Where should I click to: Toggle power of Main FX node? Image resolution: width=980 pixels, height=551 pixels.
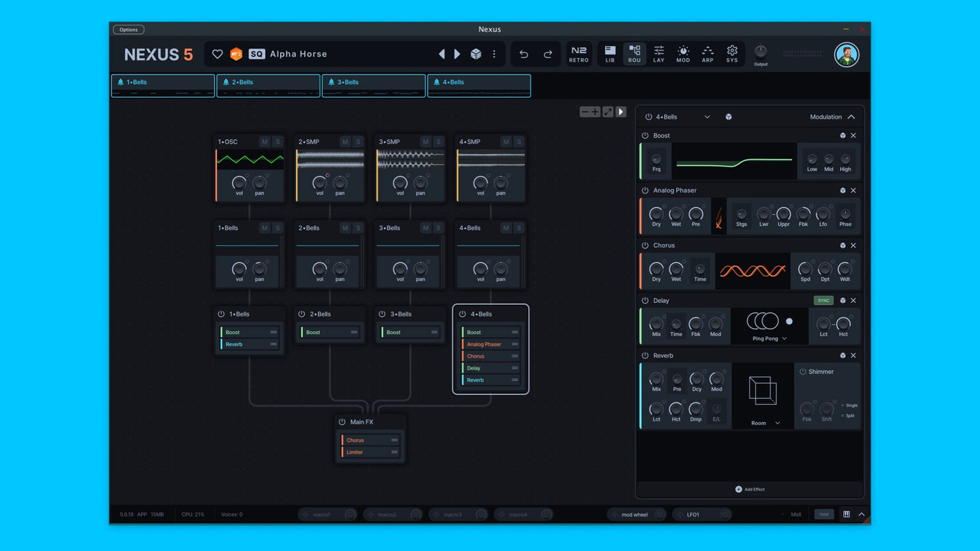342,422
